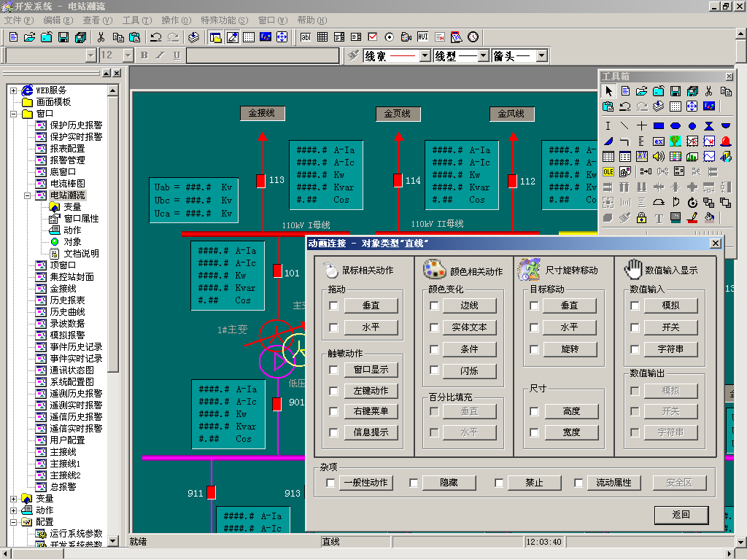The width and height of the screenshot is (747, 560).
Task: Open the 编辑(E) menu
Action: coord(58,20)
